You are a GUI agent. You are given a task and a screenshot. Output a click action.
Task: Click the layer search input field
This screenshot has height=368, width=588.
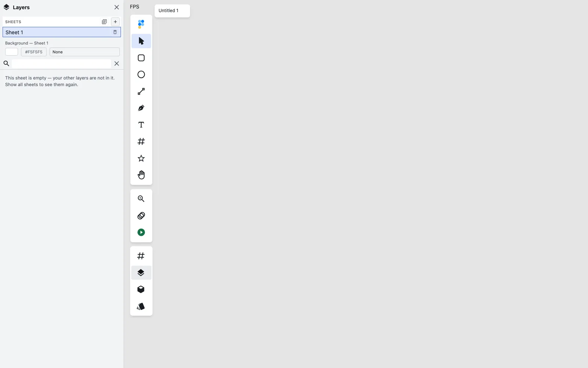(x=61, y=64)
